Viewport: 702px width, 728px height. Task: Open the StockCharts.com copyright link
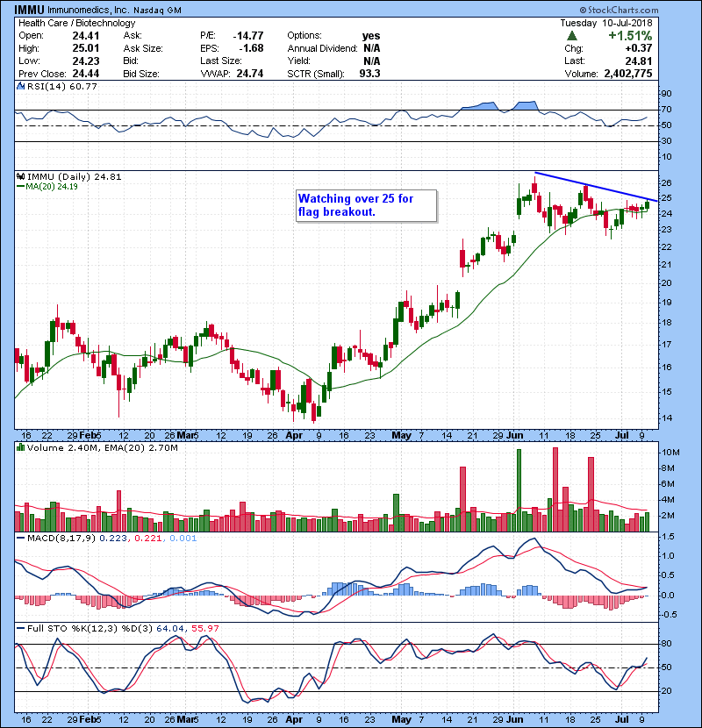(619, 10)
